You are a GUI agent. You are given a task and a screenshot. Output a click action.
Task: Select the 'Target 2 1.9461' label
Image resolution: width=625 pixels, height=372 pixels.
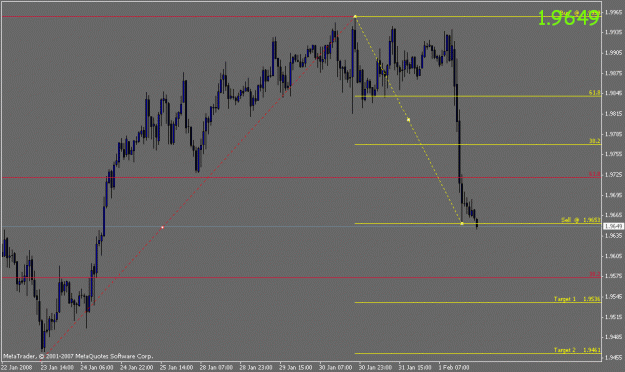coord(577,350)
